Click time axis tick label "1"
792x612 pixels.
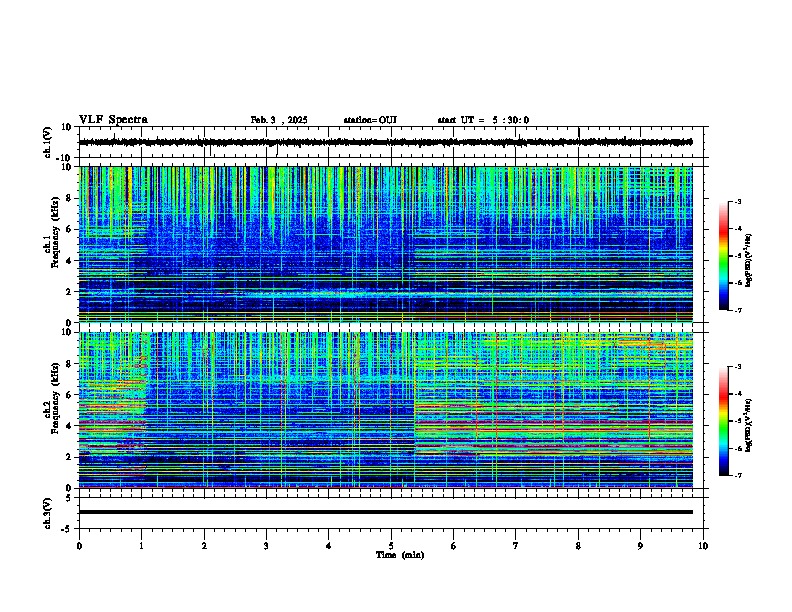click(141, 546)
